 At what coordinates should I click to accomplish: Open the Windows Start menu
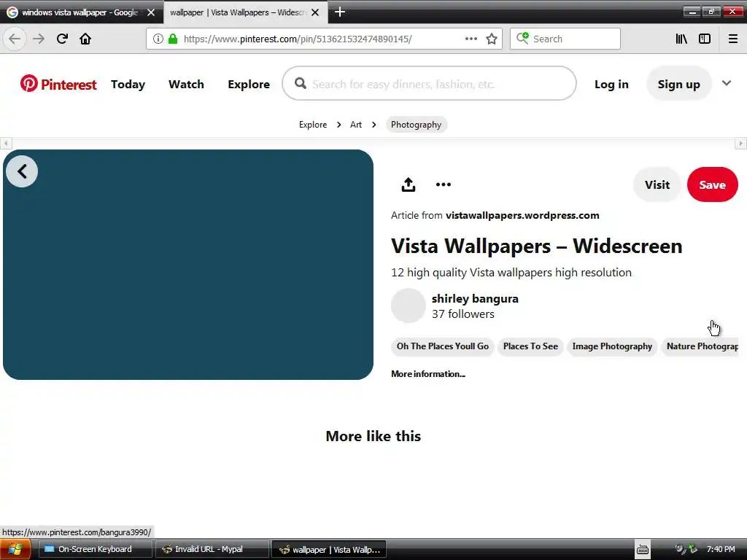coord(15,549)
